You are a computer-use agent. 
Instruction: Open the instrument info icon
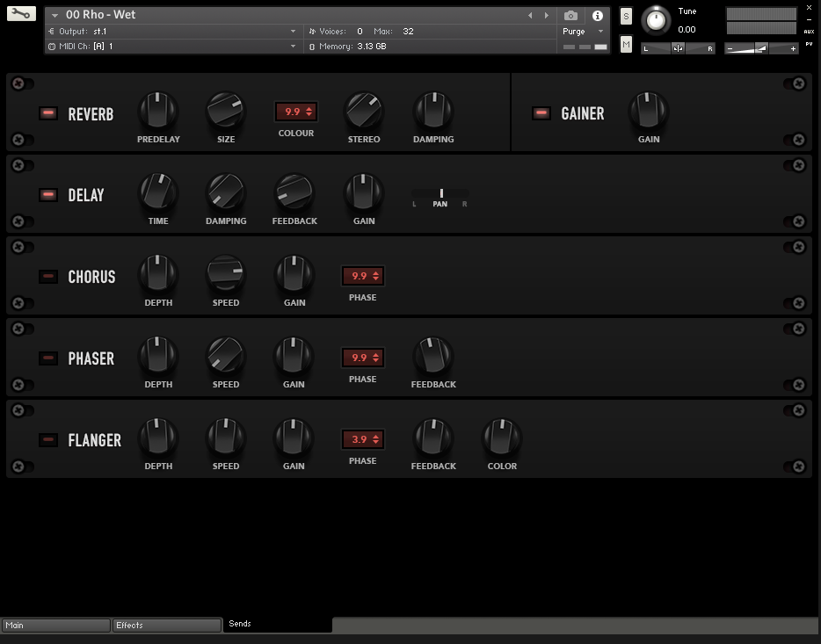click(x=598, y=16)
